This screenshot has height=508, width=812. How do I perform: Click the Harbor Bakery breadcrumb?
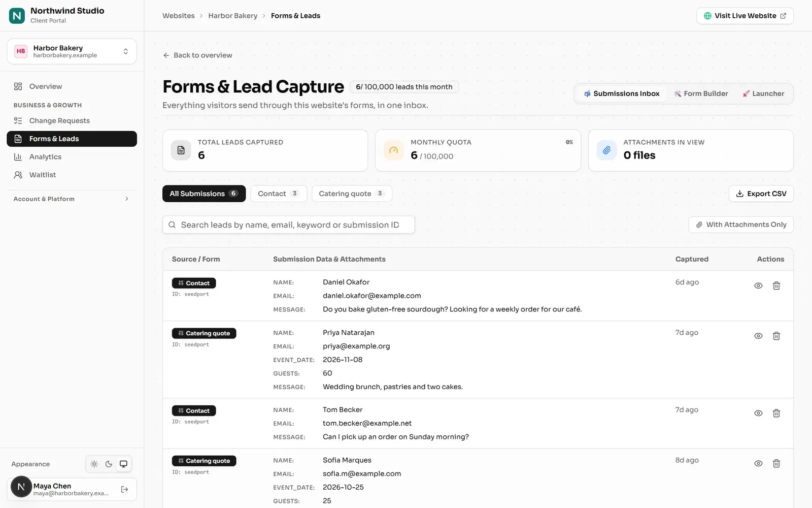pyautogui.click(x=233, y=16)
